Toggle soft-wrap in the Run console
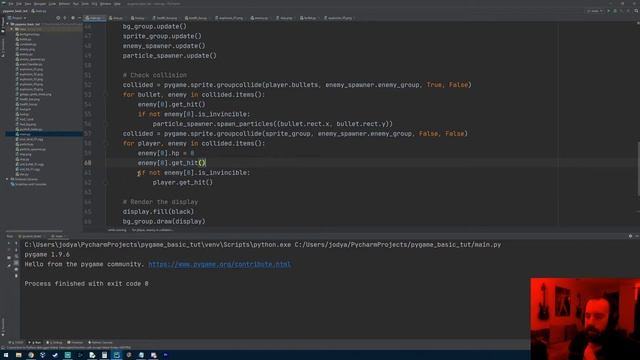Viewport: 640px width, 360px height. 16,257
